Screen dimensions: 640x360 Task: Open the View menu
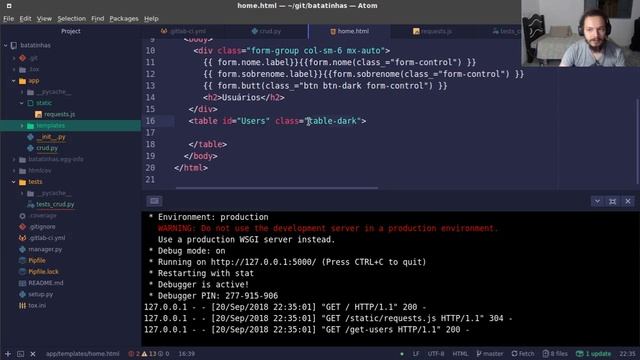click(x=44, y=19)
